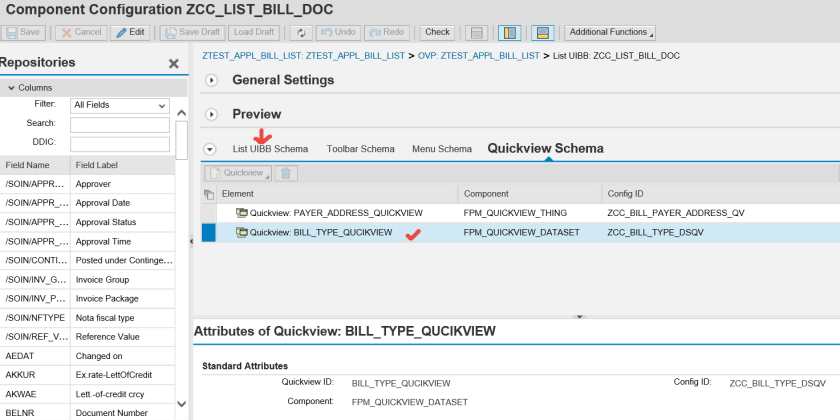Collapse the schema section arrow
The image size is (840, 420).
click(x=211, y=149)
